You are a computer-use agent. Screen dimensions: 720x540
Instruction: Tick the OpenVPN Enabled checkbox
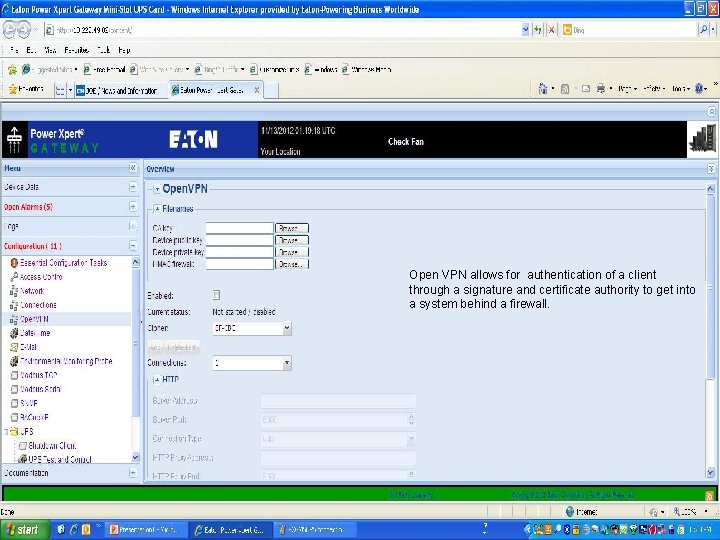(216, 295)
